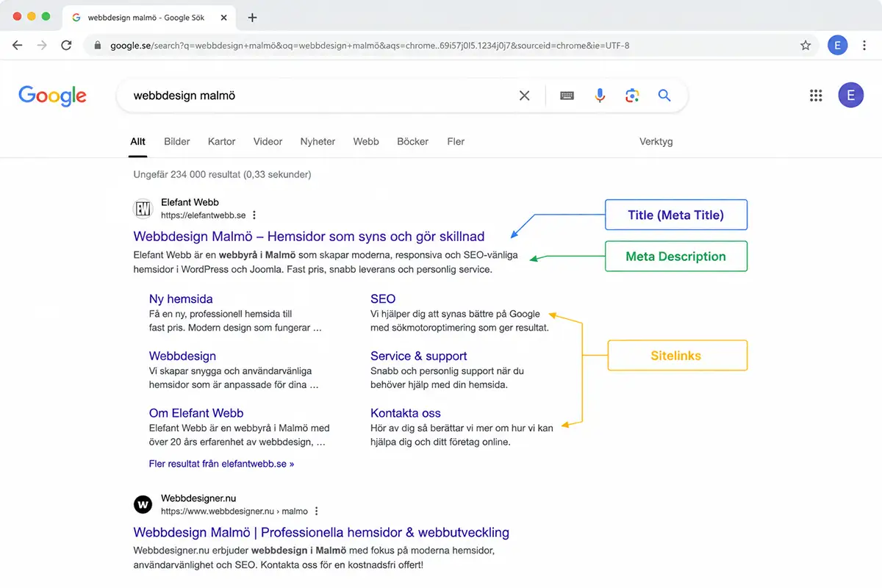Open 'Webbdesign Malmö | Professionella hemsidor' result
This screenshot has width=882, height=588.
click(x=321, y=532)
